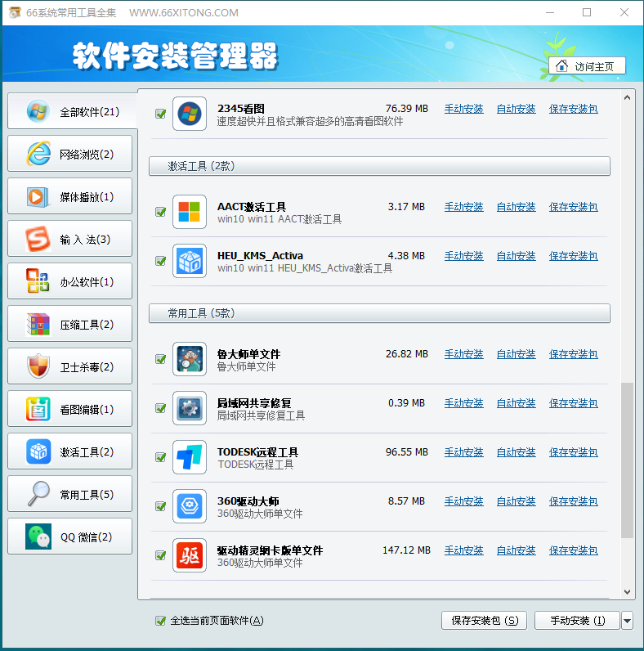Click the red 驱动精灵网卡版 icon

click(x=190, y=555)
